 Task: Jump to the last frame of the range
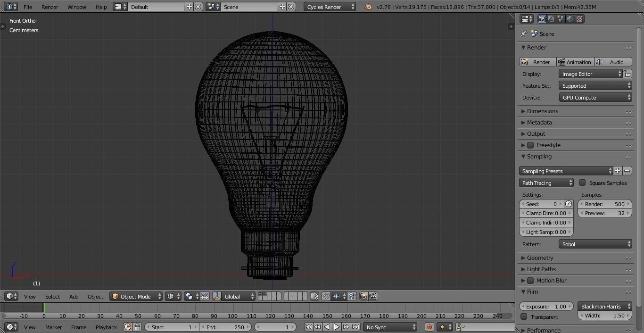(x=356, y=327)
